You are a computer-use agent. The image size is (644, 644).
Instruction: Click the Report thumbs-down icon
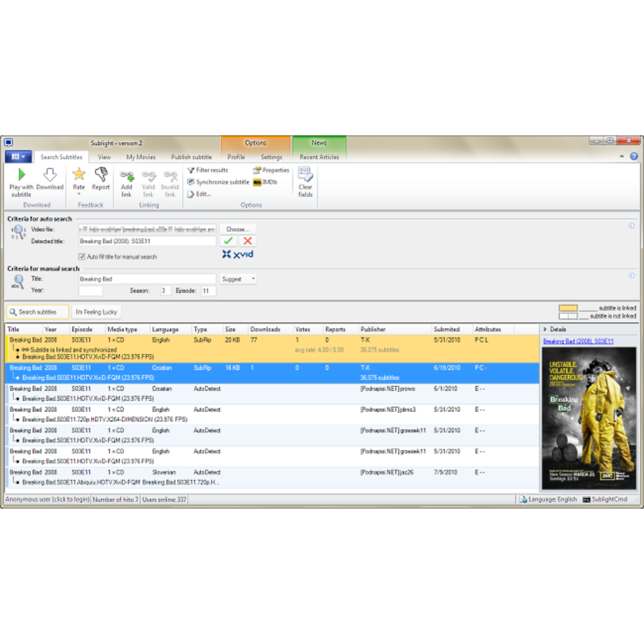point(101,175)
